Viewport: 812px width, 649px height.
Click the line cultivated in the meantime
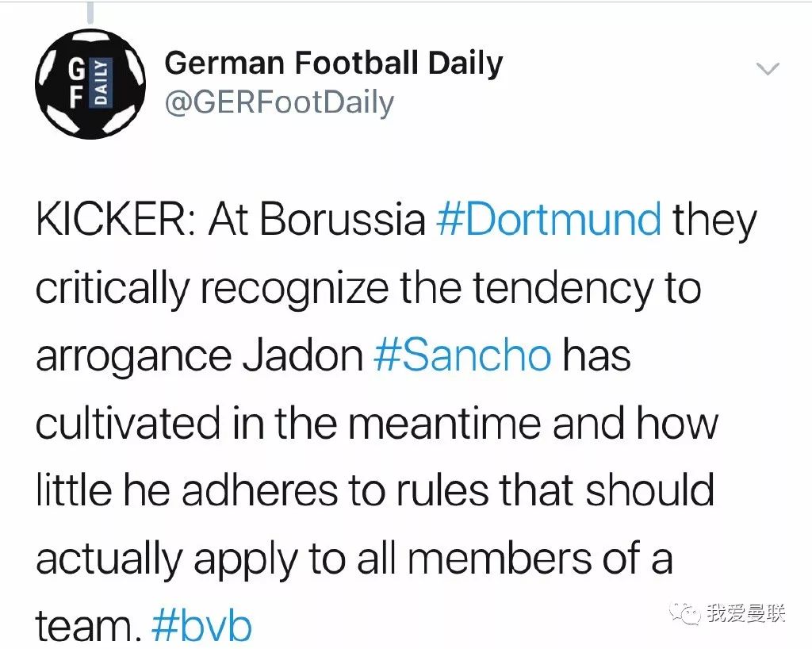click(x=377, y=423)
